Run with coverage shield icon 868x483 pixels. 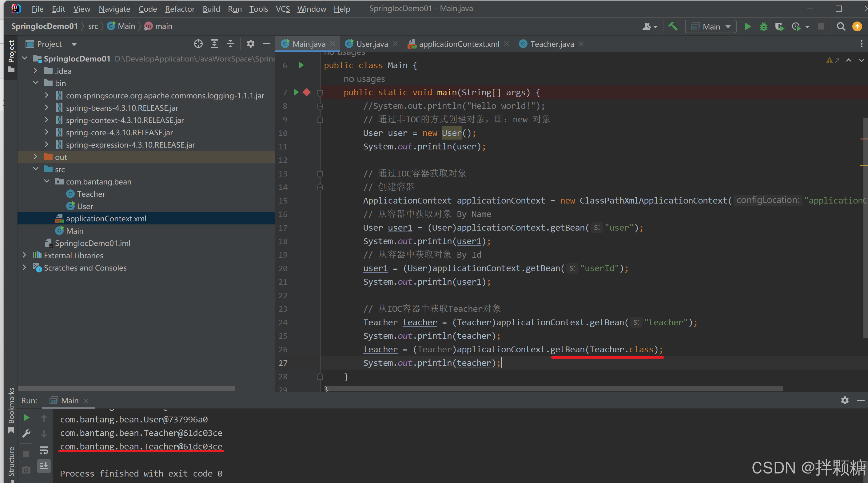coord(779,27)
